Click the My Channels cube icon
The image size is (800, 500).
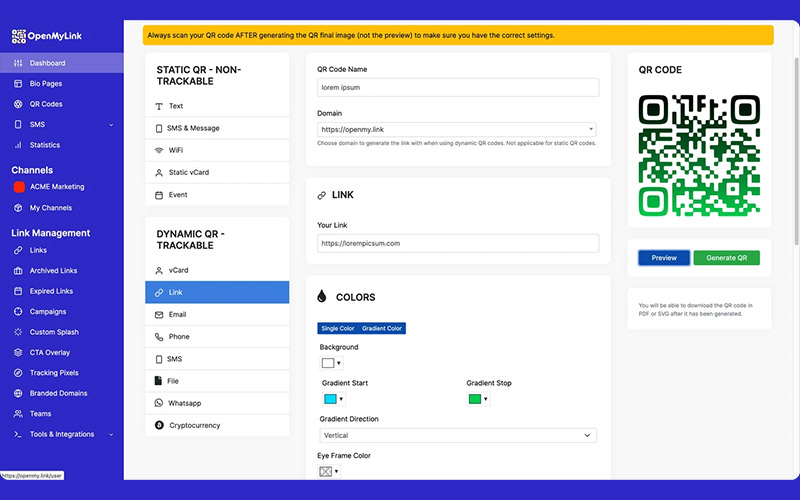(18, 208)
